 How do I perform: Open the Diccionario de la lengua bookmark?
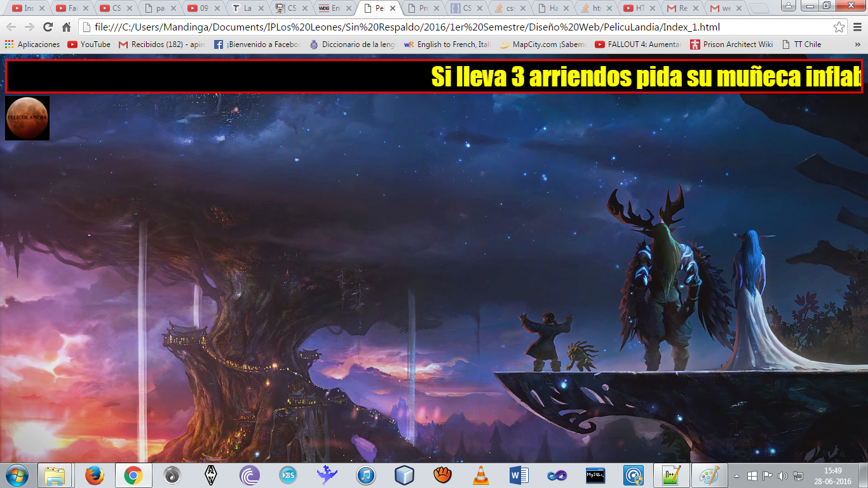(353, 44)
